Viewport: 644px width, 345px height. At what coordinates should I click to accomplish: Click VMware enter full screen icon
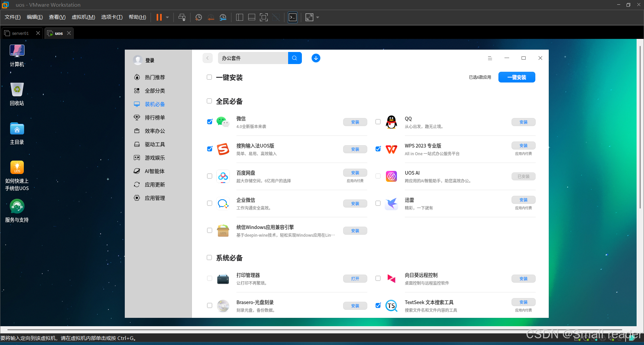[264, 17]
